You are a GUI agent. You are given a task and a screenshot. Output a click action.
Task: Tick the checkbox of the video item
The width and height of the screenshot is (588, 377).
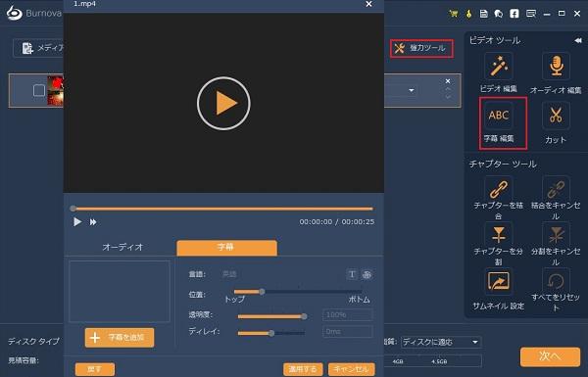(39, 91)
